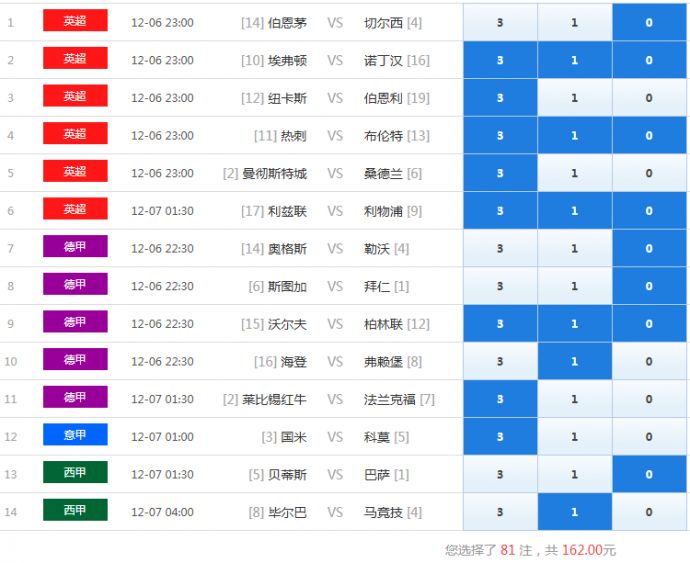
Task: Click the bet count 81 注
Action: pyautogui.click(x=516, y=550)
